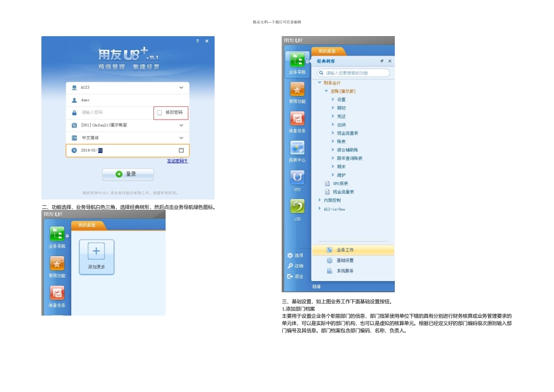Select 我的桌面 tab in the 经典树形 window
554x392 pixels.
click(327, 51)
